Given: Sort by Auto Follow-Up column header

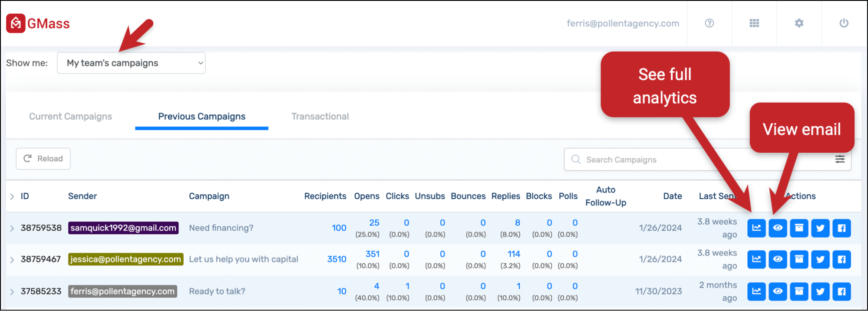Looking at the screenshot, I should 606,196.
